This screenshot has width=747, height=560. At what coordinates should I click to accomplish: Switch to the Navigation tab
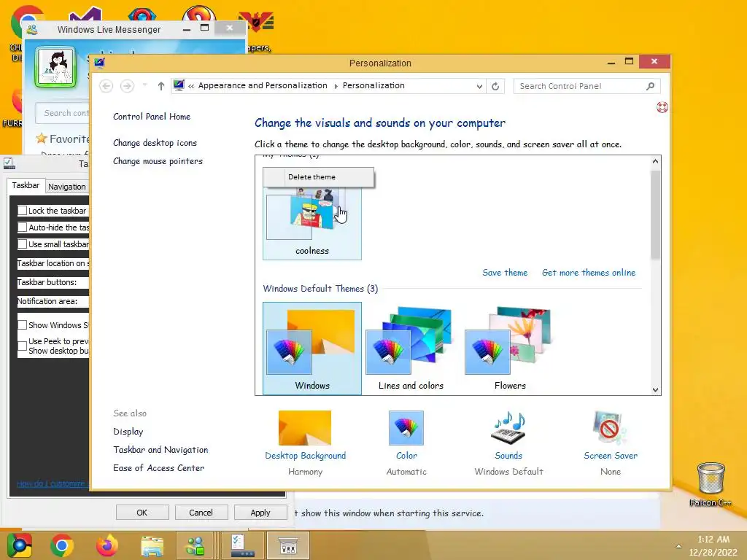click(x=66, y=187)
